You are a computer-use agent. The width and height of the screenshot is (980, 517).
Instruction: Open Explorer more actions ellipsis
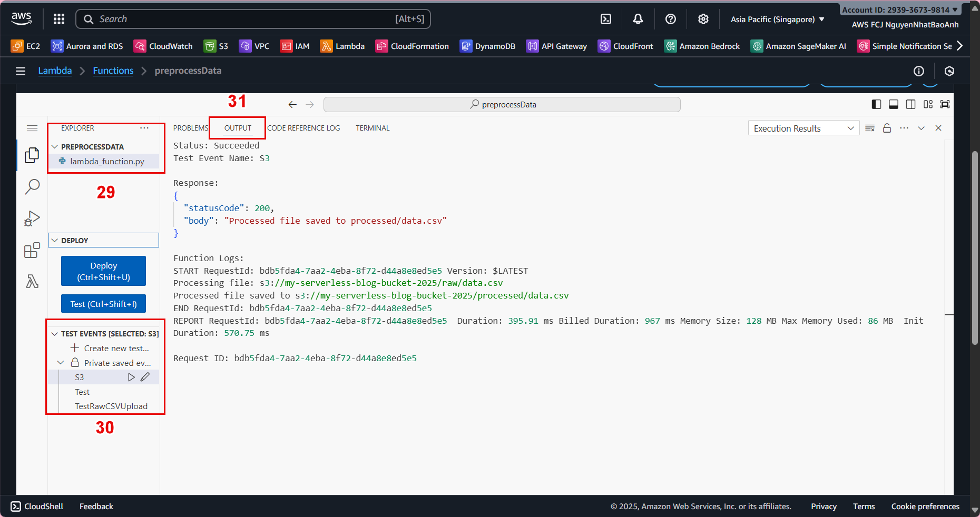point(144,128)
